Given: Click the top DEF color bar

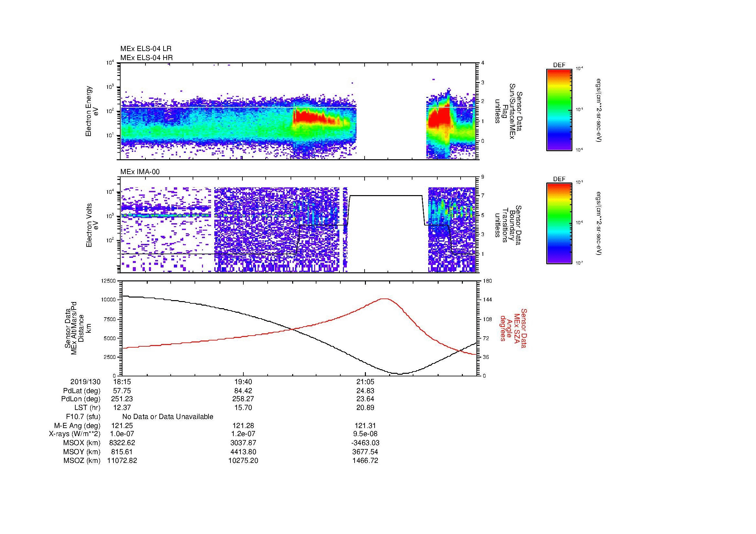Looking at the screenshot, I should (x=559, y=110).
